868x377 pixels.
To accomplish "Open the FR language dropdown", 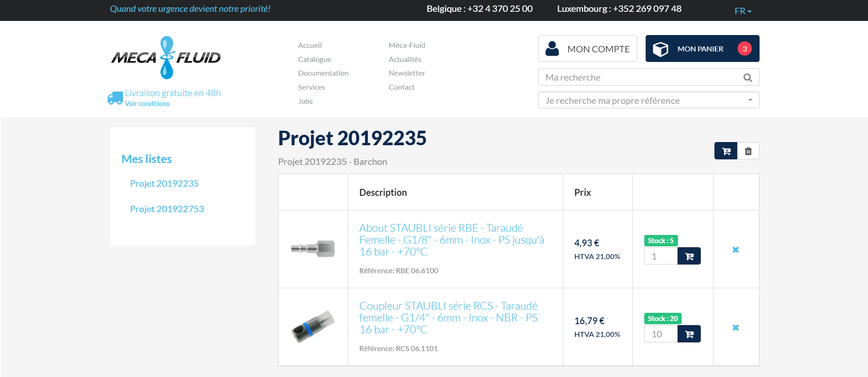I will point(743,11).
